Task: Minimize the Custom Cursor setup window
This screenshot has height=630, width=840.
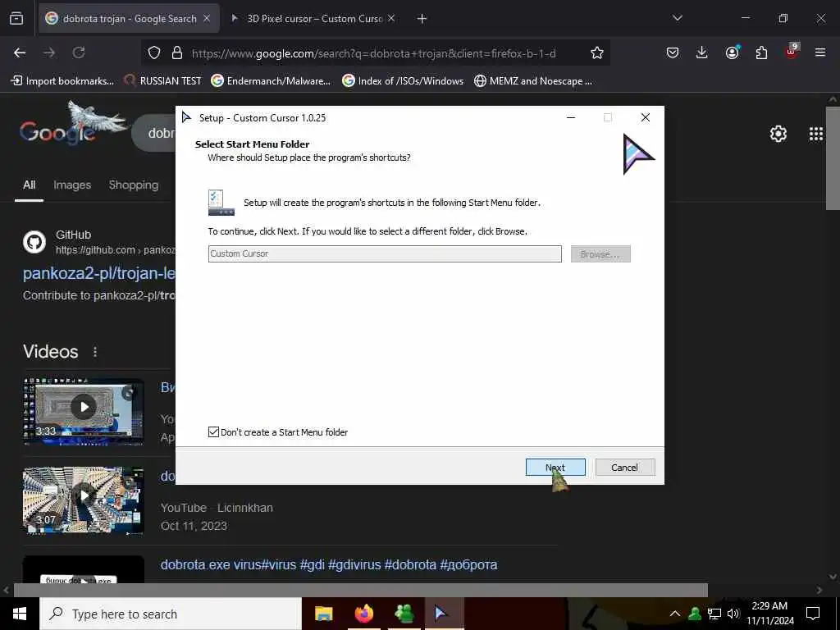Action: tap(571, 117)
